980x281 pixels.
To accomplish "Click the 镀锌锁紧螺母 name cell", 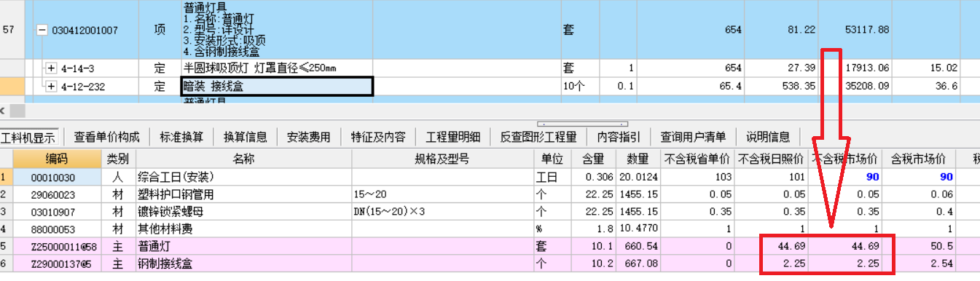I will point(244,211).
